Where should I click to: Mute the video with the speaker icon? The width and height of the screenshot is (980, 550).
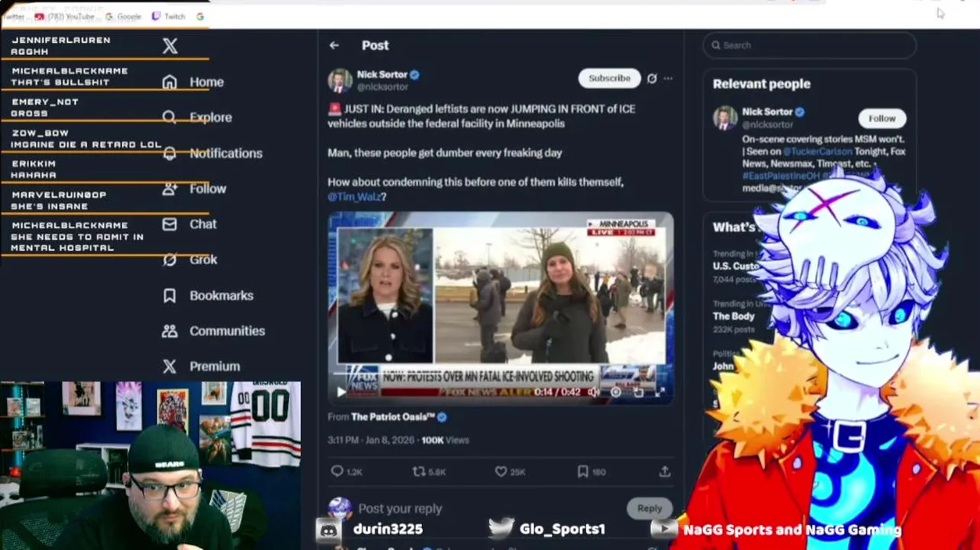tap(594, 392)
